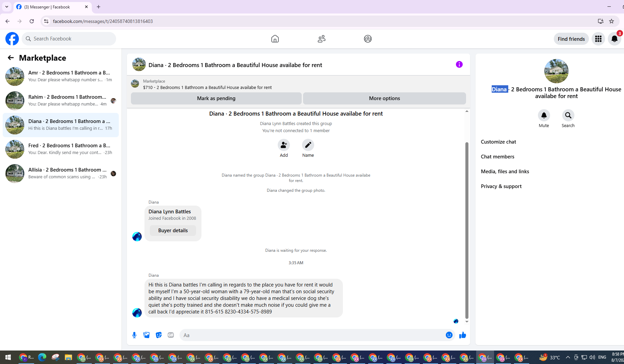Viewport: 624px width, 364px height.
Task: Click Find friends button
Action: pos(571,39)
